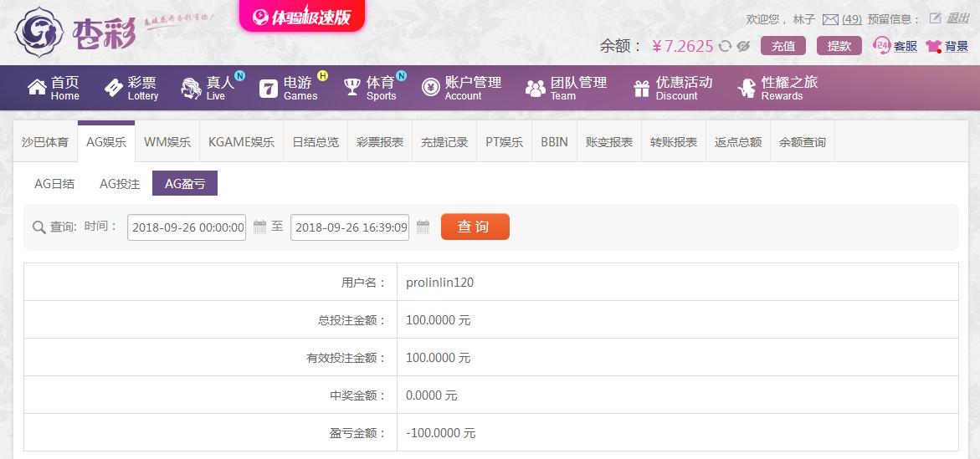
Task: Go to 首页 Home in navigation
Action: click(54, 88)
